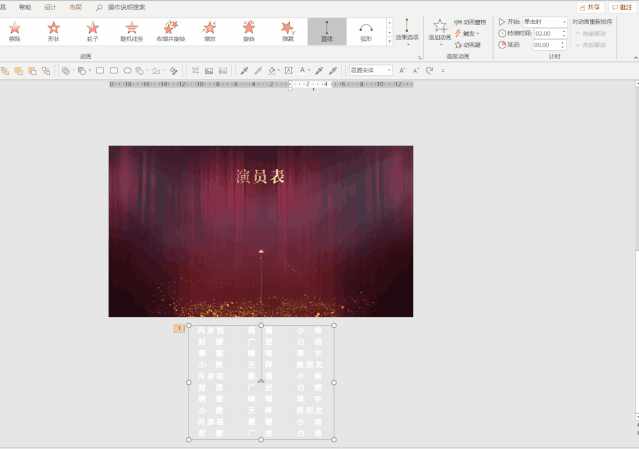Click the merge shapes overlapping-circles icon
Viewport: 639px width, 449px height.
point(65,71)
